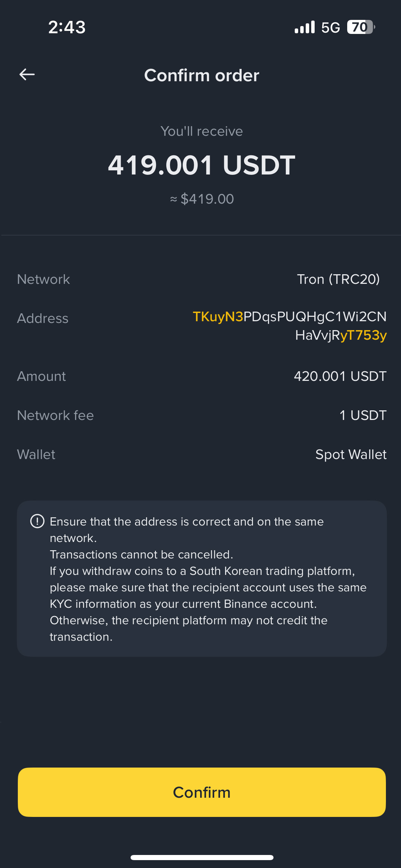Tap the Confirm order title
Screen dimensions: 401x868
tap(202, 75)
